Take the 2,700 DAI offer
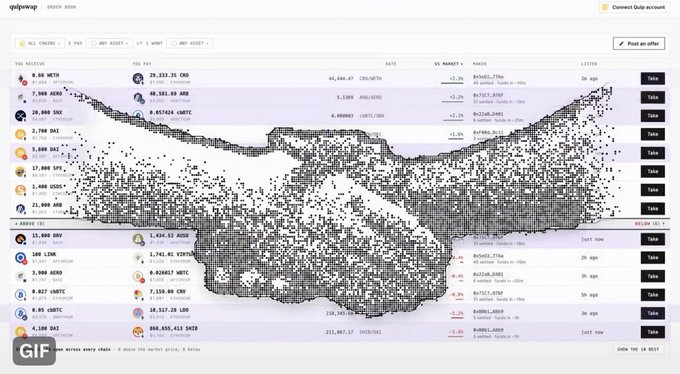 coord(653,134)
